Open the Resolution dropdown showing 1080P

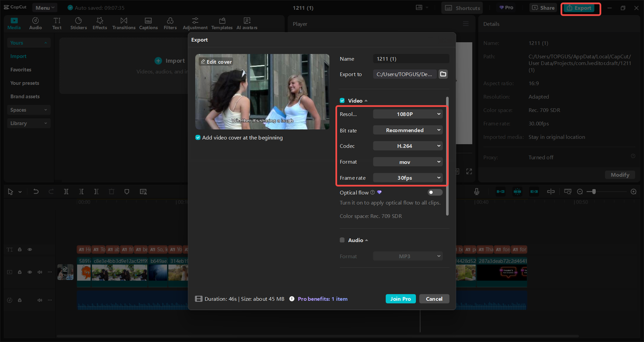408,114
